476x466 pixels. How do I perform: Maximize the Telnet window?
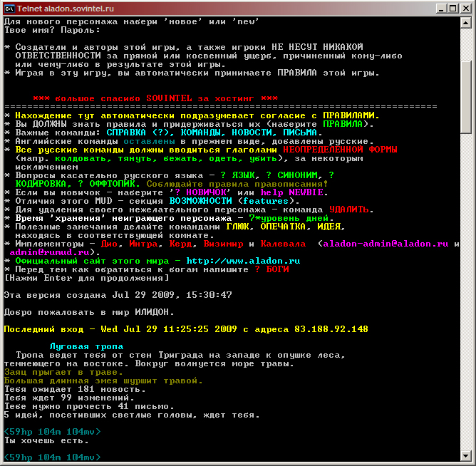pos(452,9)
